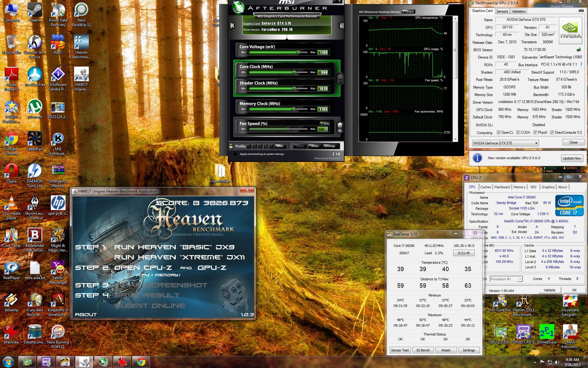Toggle the Afterburner profile lock icon
Screen dimensions: 588x368
[231, 146]
